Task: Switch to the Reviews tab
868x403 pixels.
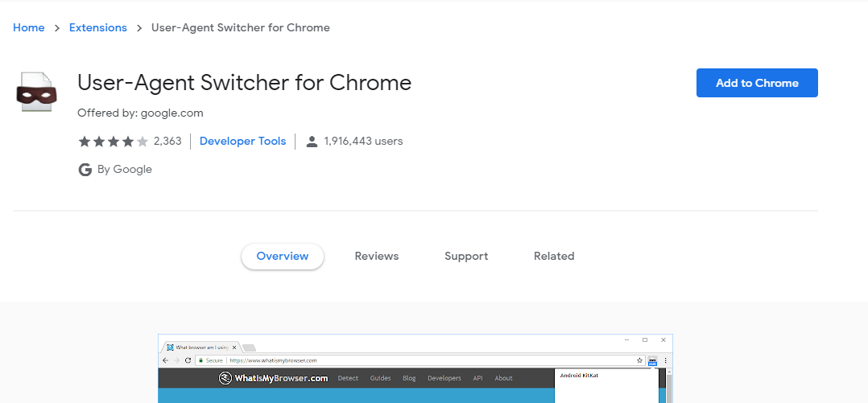Action: (x=377, y=256)
